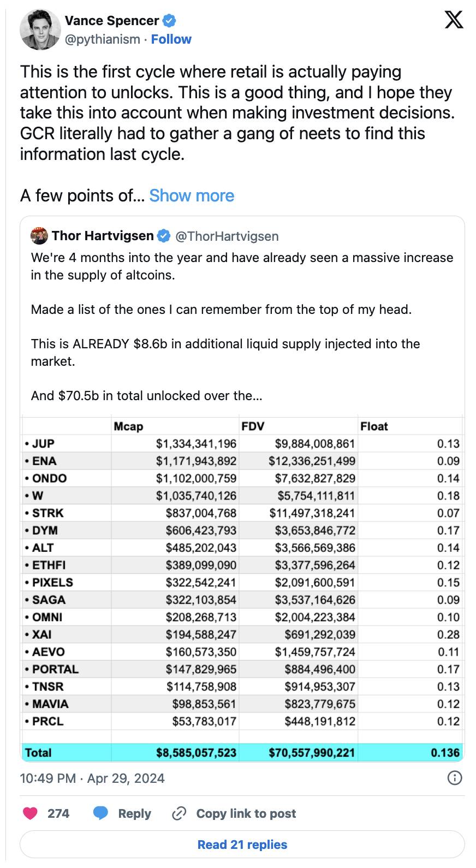Click the blue reply bubble icon
Screen dimensions: 476x868
coord(100,813)
